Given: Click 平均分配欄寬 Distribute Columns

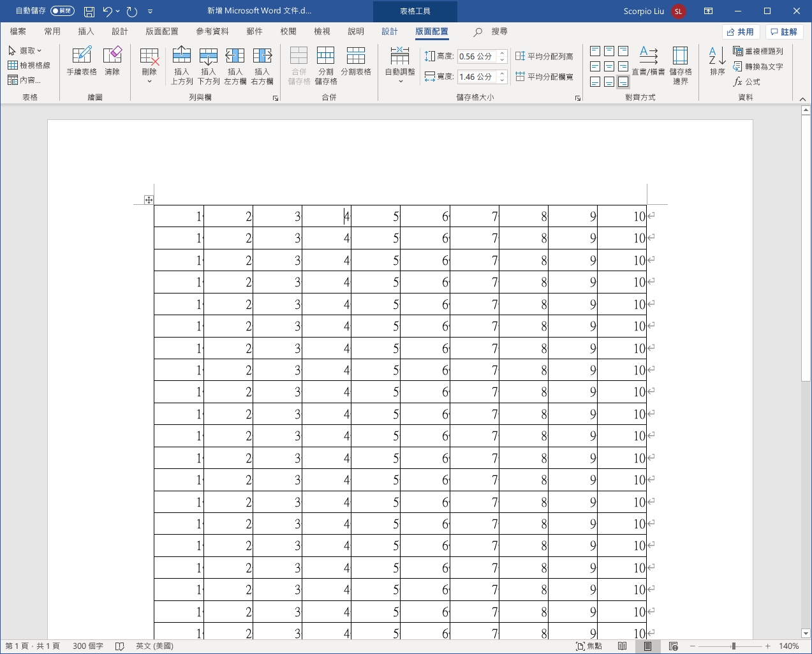Looking at the screenshot, I should pos(544,77).
